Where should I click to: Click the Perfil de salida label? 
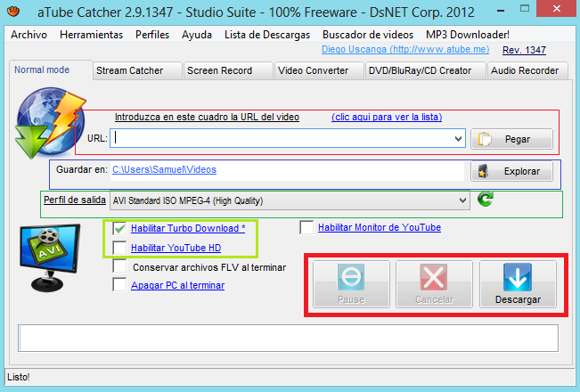tap(75, 200)
